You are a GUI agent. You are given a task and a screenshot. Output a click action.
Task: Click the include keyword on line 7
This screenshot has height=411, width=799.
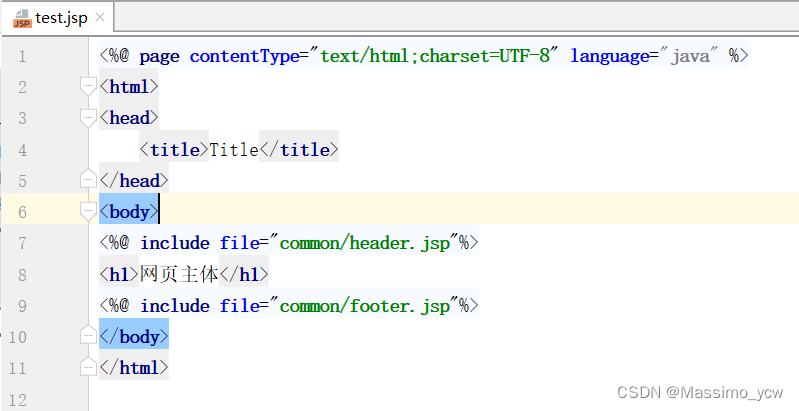click(175, 243)
